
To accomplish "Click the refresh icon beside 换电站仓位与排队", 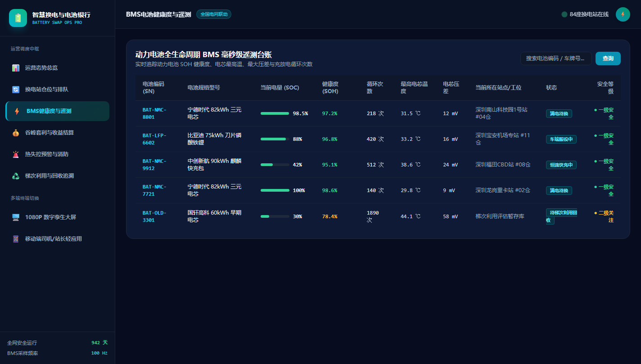I will tap(16, 90).
